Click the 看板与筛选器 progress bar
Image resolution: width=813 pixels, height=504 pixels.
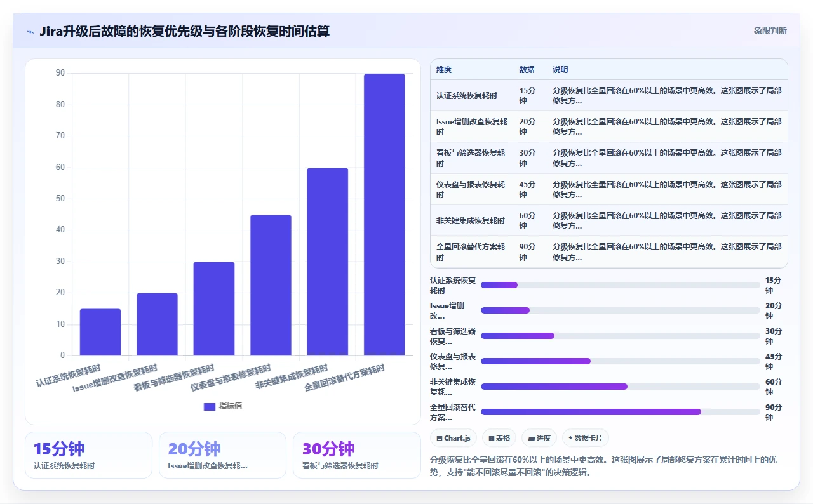pyautogui.click(x=620, y=336)
